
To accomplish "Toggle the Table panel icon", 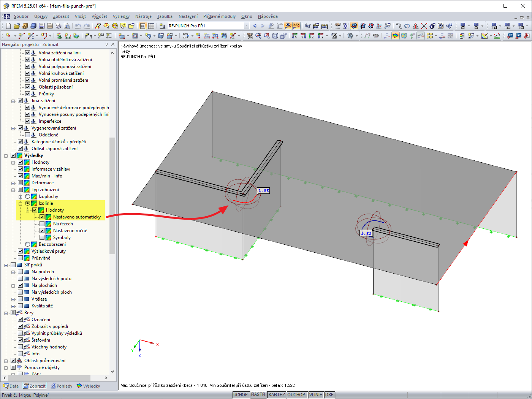I will tap(151, 26).
